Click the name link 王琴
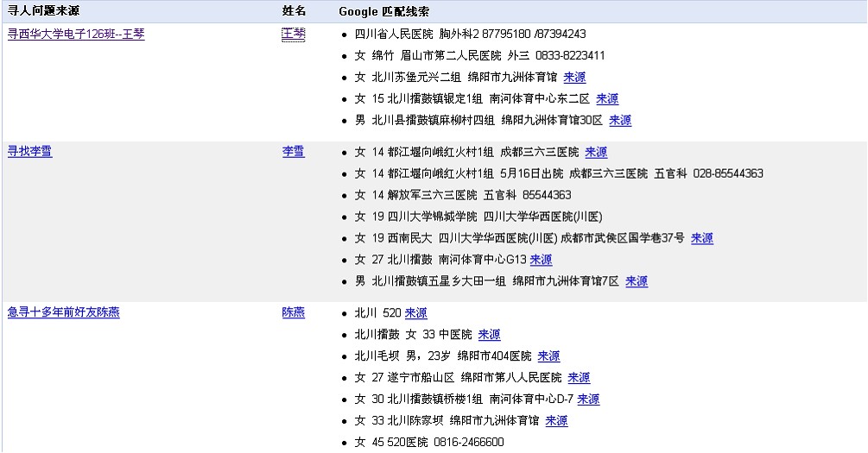 (x=294, y=35)
